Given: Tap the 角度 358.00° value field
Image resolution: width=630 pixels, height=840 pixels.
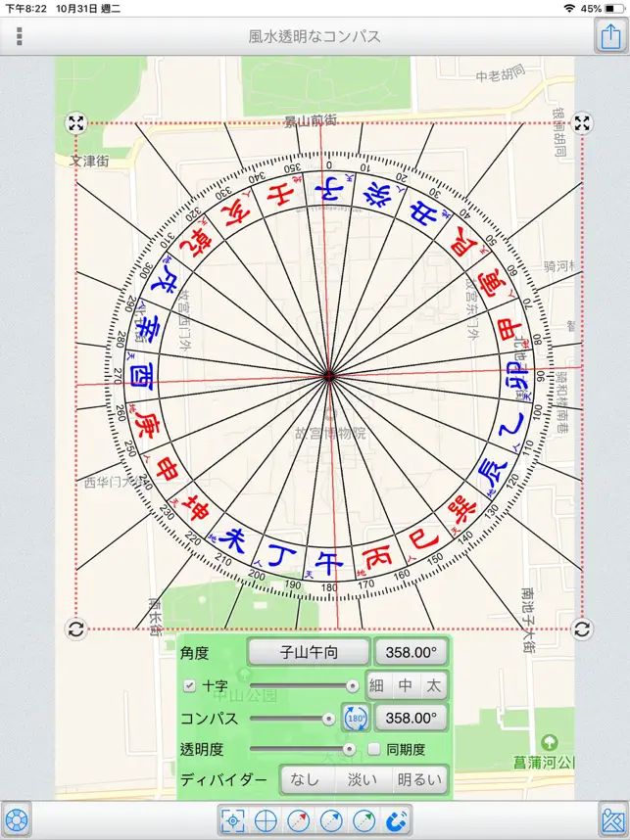Looking at the screenshot, I should (x=412, y=652).
